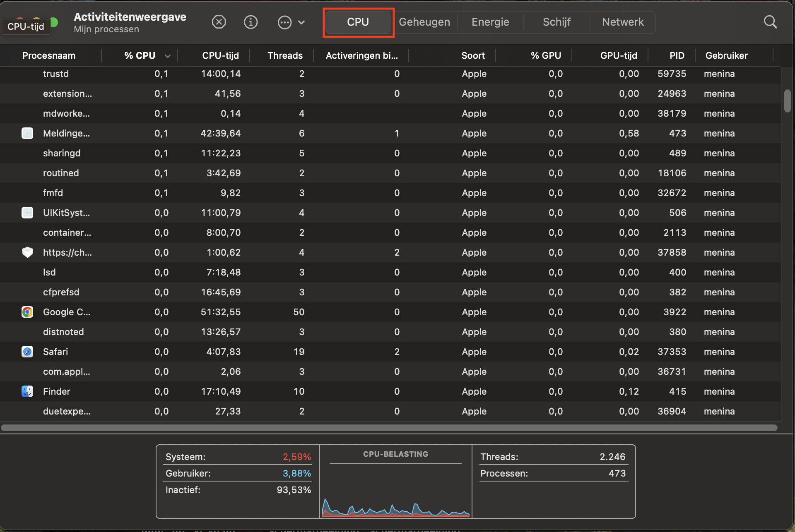
Task: Click the search magnifier icon
Action: click(x=770, y=22)
